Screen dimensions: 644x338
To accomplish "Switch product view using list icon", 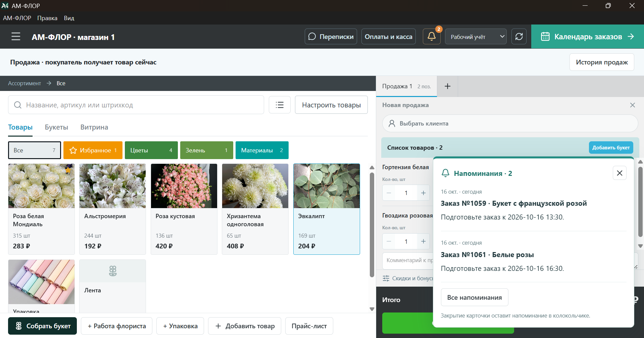I will [x=280, y=105].
